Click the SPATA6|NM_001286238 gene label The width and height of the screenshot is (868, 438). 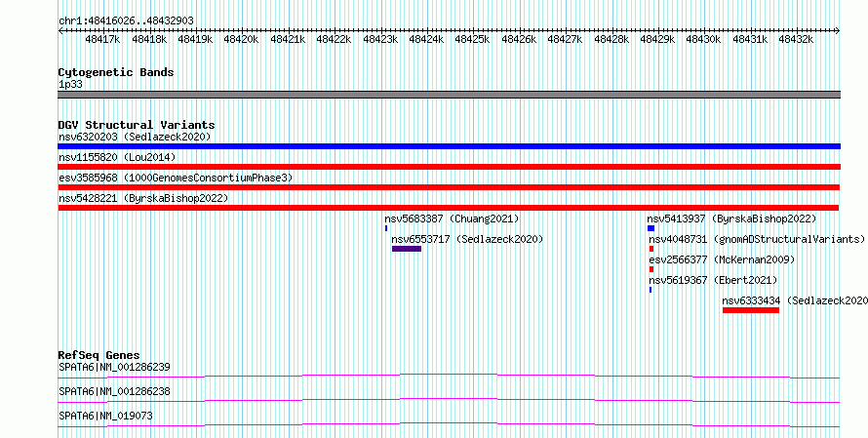click(x=114, y=391)
